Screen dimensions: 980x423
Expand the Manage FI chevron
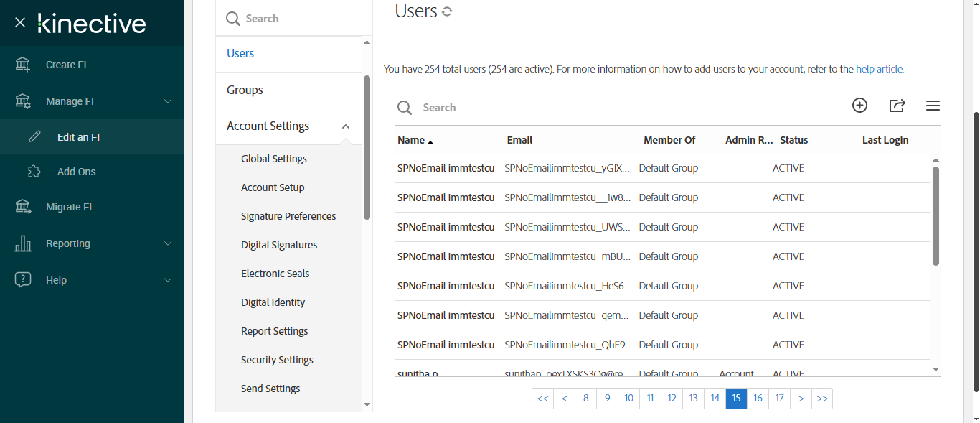tap(168, 101)
